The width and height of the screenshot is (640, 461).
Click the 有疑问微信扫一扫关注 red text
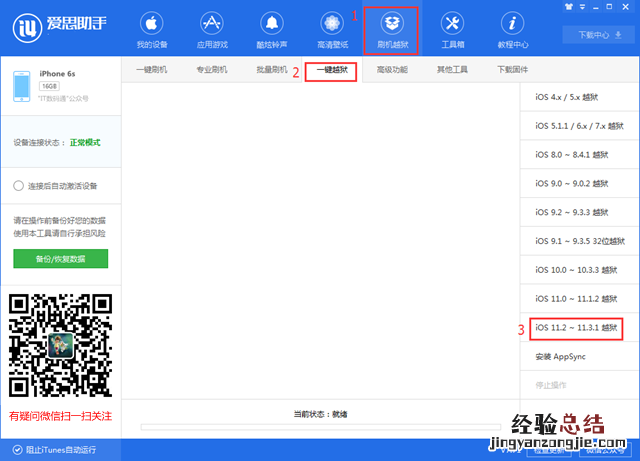[60, 416]
